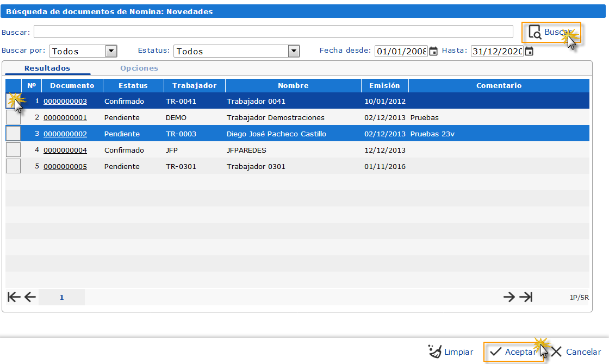The width and height of the screenshot is (609, 364).
Task: Click the Cancelar button
Action: point(576,352)
